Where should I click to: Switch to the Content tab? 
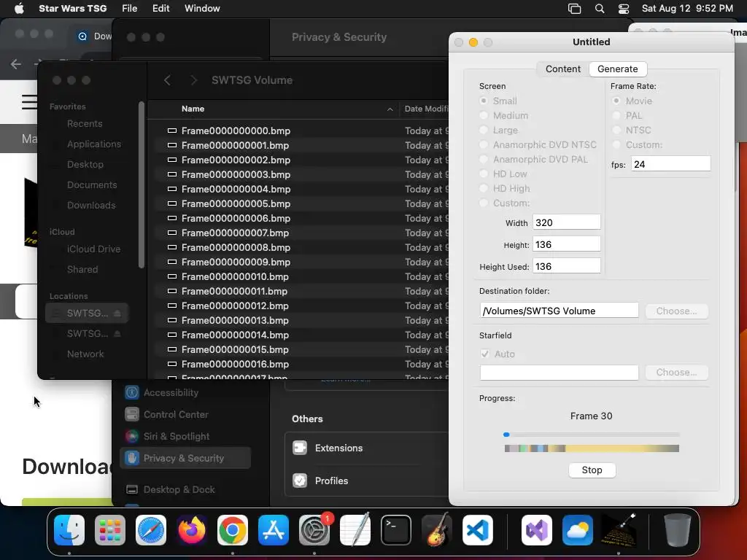click(x=562, y=69)
